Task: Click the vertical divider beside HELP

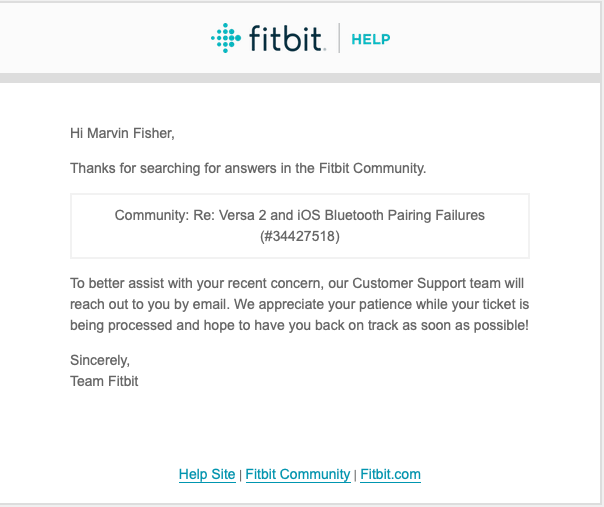Action: [339, 38]
